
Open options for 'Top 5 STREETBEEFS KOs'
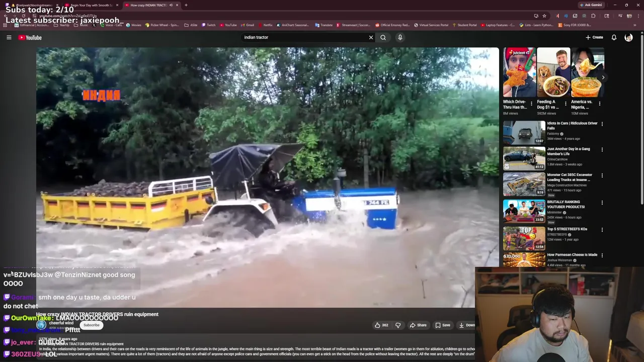click(x=602, y=229)
